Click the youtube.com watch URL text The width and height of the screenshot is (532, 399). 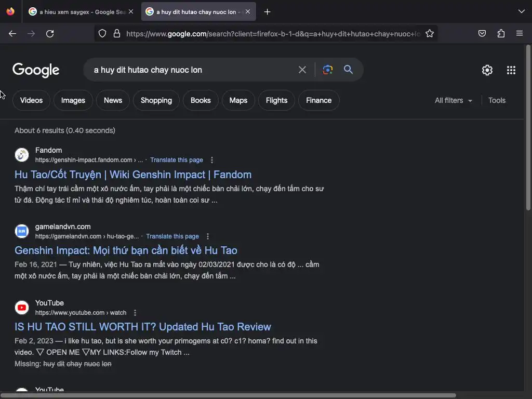coord(81,312)
